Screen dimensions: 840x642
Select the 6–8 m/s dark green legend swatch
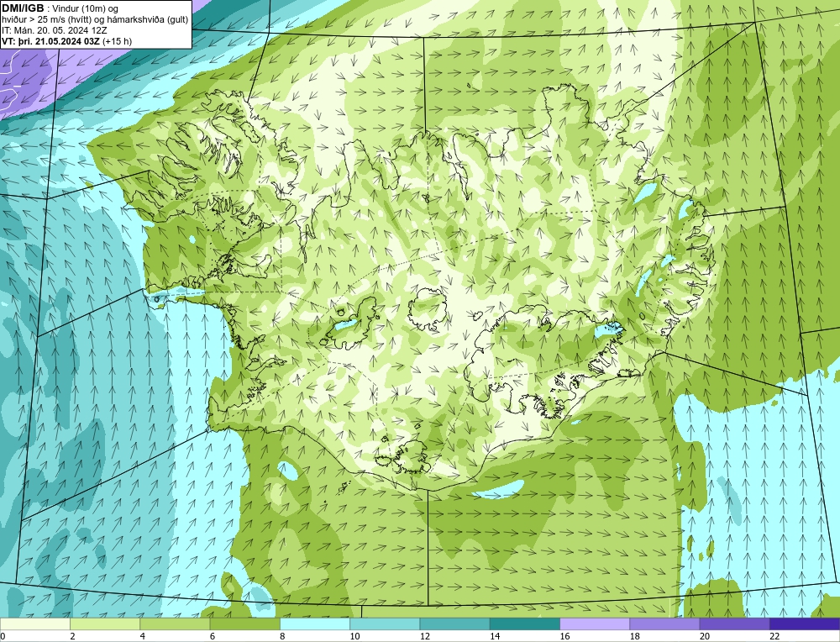click(x=244, y=624)
